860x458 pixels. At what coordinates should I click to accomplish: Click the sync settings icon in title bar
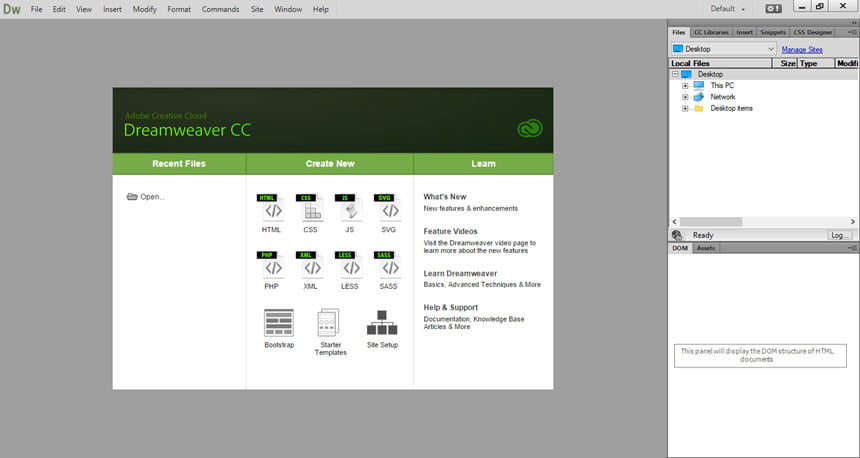(773, 9)
